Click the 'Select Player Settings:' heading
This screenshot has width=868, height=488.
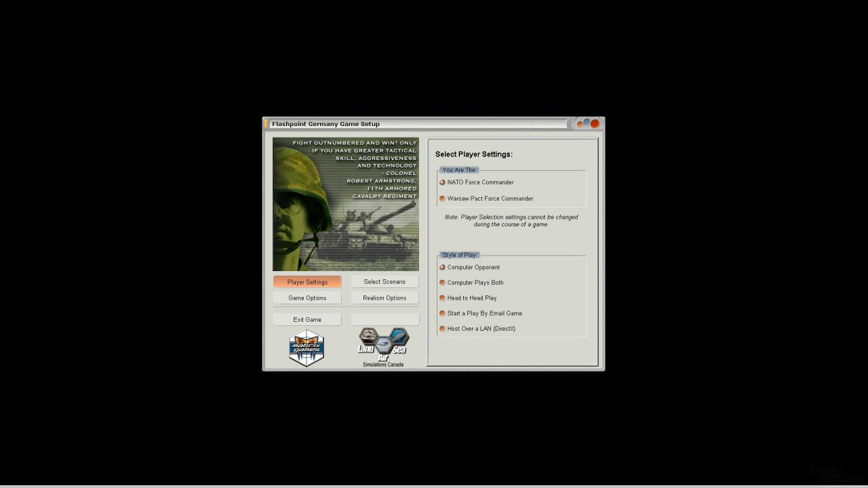click(x=474, y=155)
